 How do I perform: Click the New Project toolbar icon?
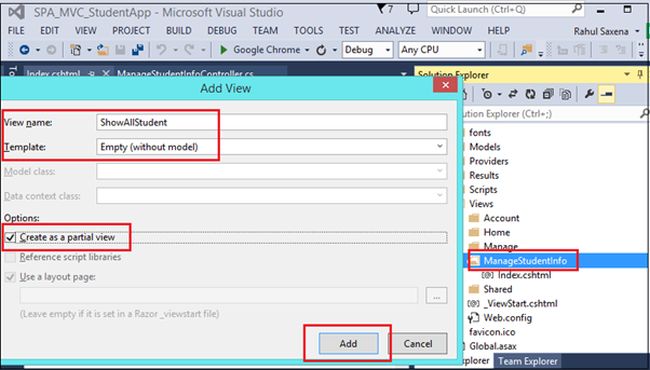[x=75, y=50]
